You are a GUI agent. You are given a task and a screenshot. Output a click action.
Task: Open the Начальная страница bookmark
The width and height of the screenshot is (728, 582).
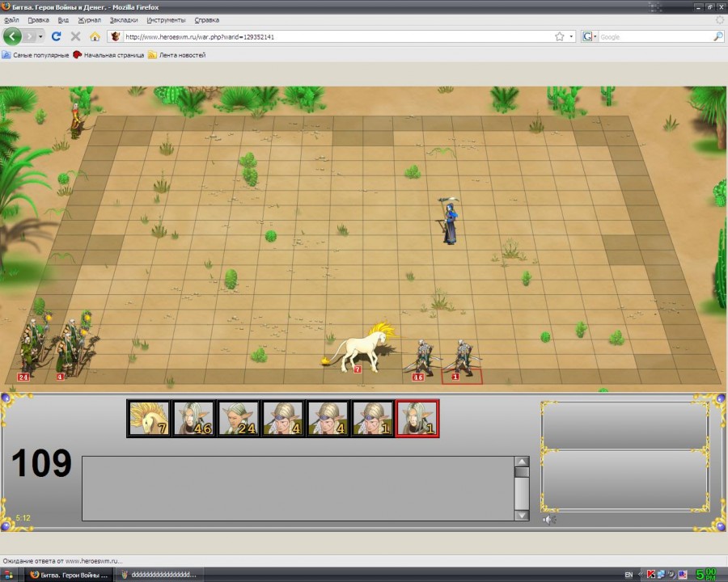click(x=108, y=55)
